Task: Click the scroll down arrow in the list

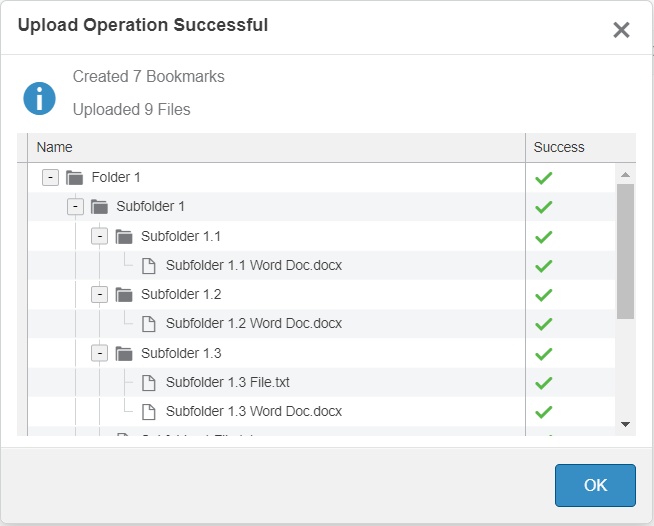Action: [625, 425]
